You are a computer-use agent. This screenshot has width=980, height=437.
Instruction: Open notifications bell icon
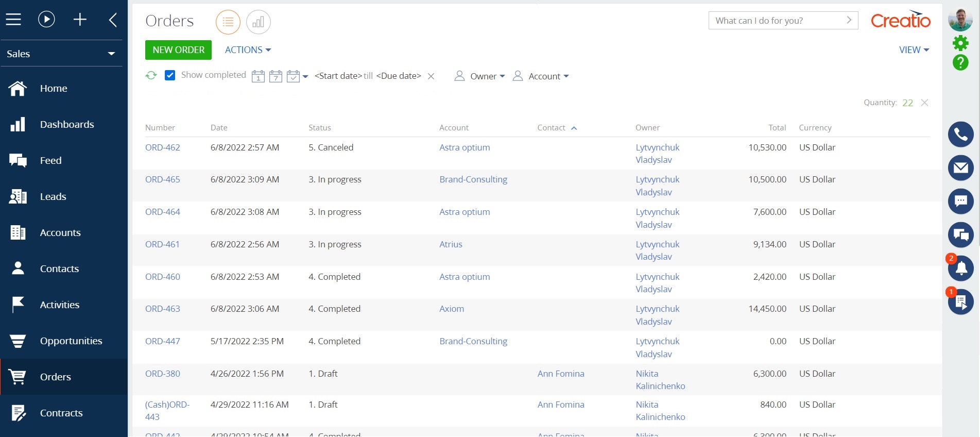[x=960, y=268]
